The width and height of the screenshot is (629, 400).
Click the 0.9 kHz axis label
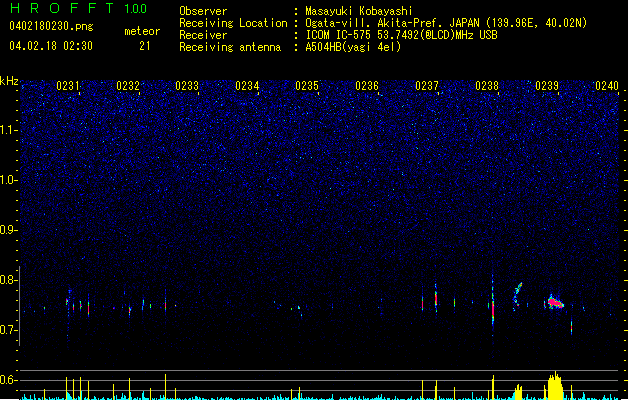click(x=9, y=230)
